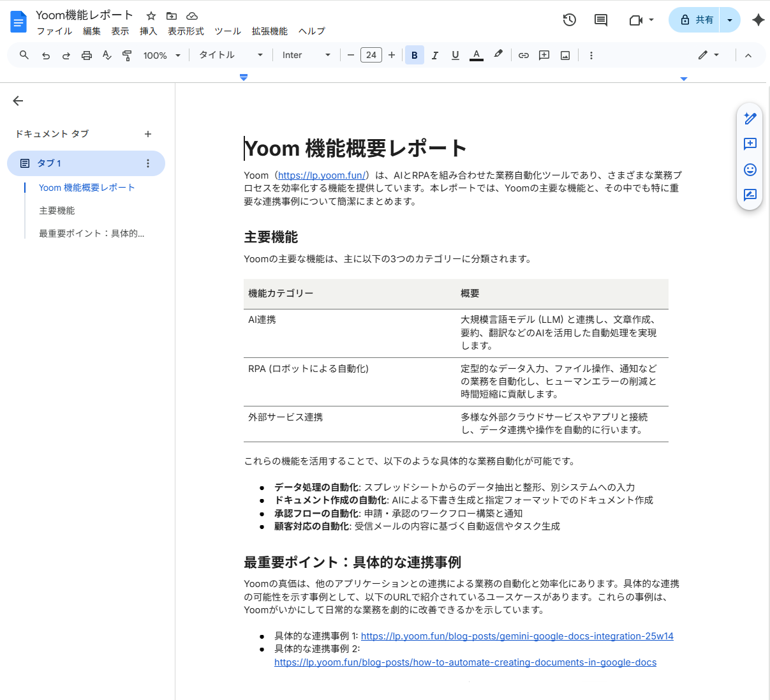The image size is (770, 700).
Task: Star this document
Action: (x=151, y=16)
